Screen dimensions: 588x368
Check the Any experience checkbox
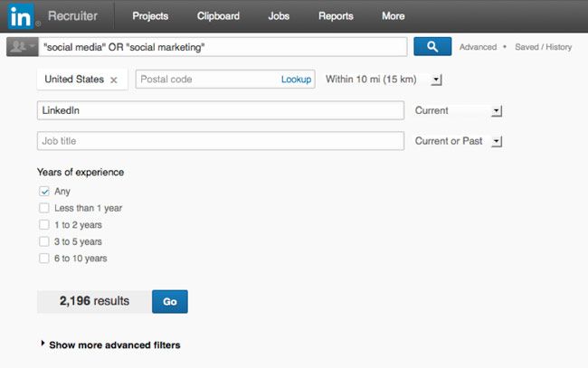(x=43, y=192)
